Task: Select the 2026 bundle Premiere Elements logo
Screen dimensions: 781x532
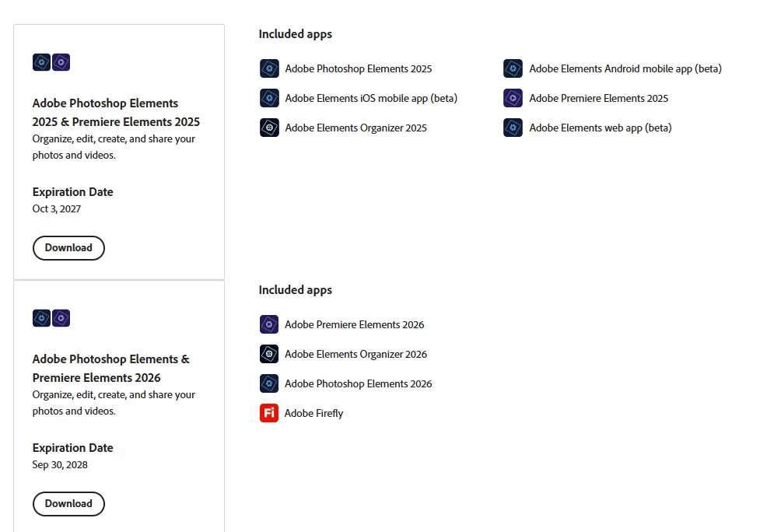Action: pos(61,318)
